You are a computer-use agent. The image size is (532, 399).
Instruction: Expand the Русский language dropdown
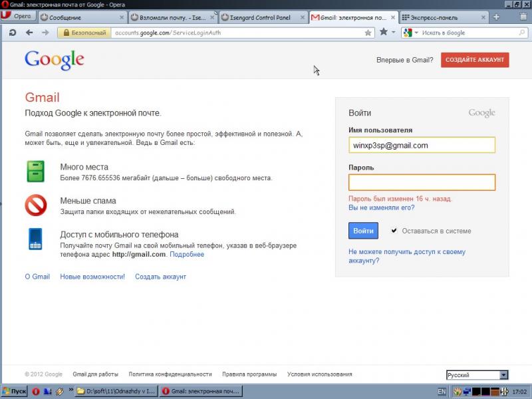pos(477,375)
